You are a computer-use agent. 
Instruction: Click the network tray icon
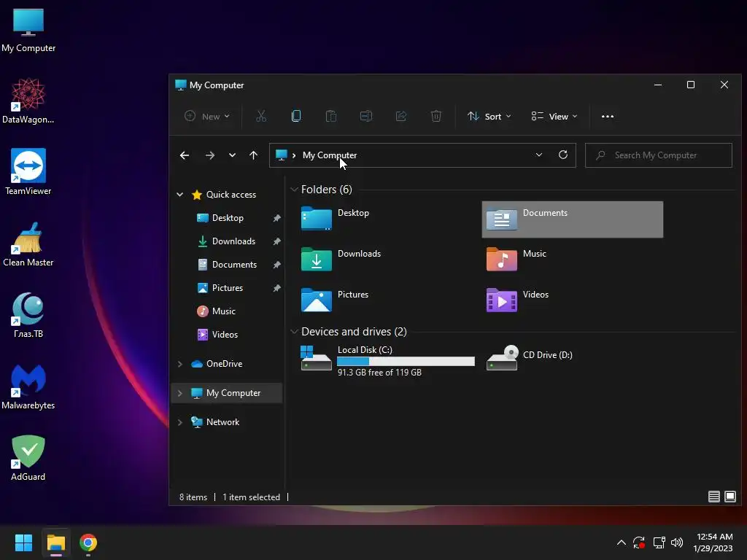pyautogui.click(x=659, y=542)
